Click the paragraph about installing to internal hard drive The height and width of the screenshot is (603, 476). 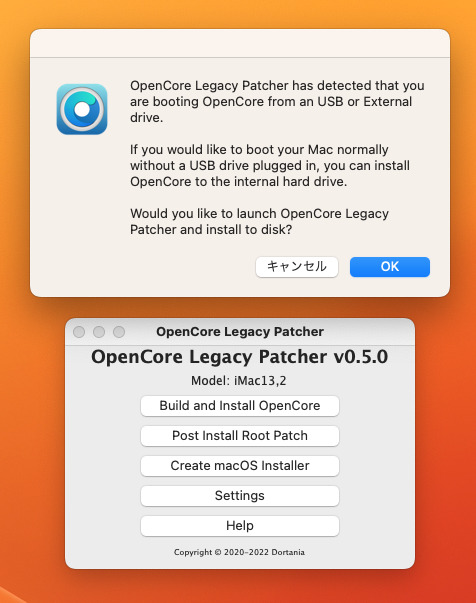tap(270, 165)
